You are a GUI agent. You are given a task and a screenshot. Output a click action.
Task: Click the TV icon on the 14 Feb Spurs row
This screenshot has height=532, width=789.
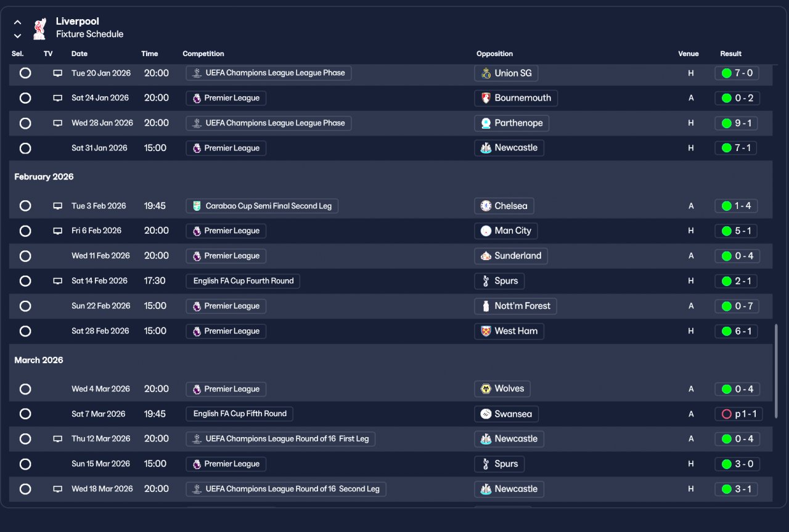[57, 281]
